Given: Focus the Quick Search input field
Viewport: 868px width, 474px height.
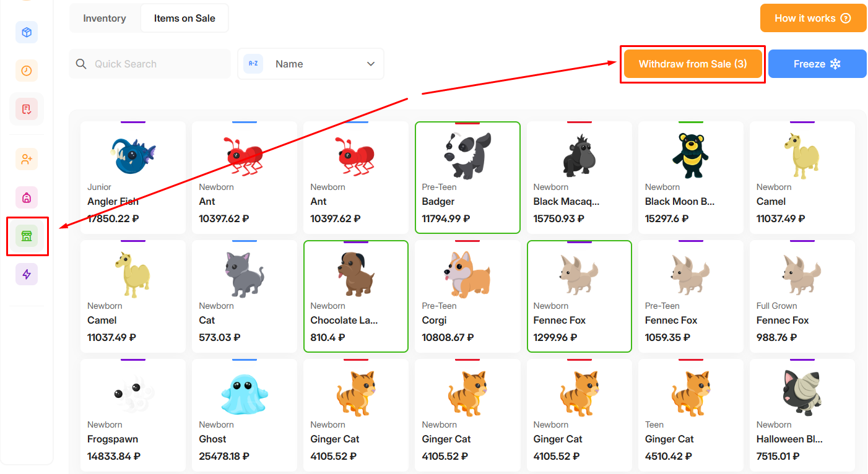Looking at the screenshot, I should 158,64.
